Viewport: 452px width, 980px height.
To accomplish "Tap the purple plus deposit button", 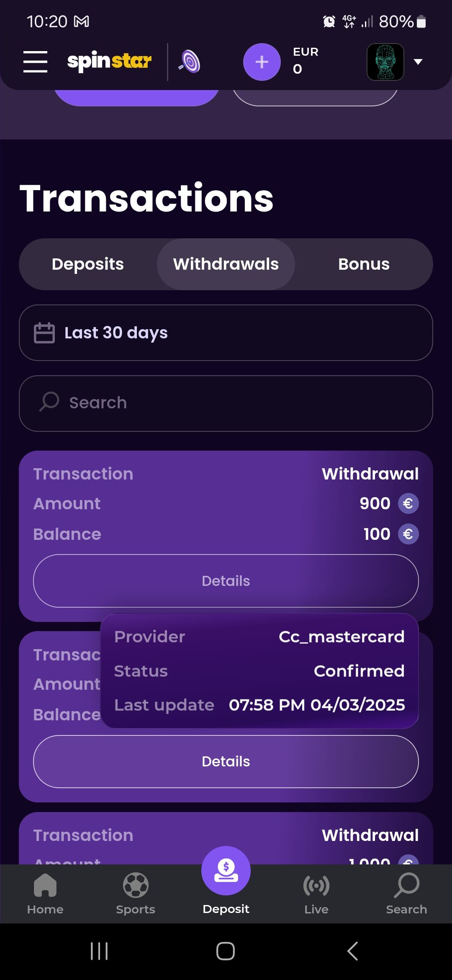I will tap(262, 62).
